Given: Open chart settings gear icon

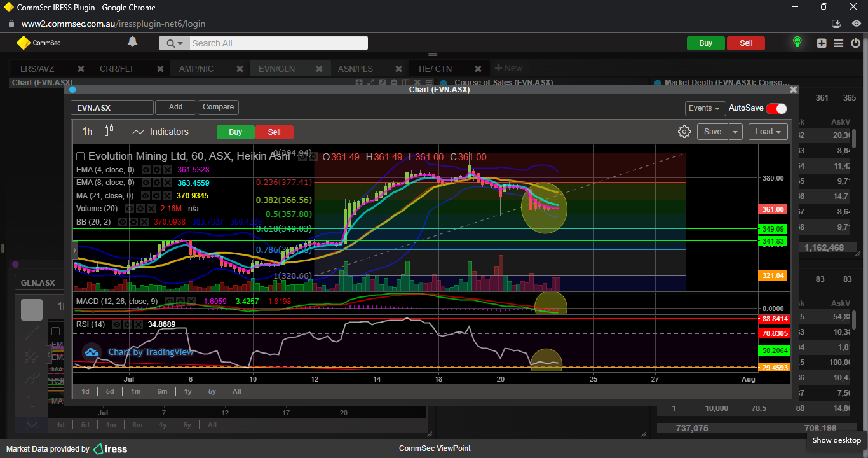Looking at the screenshot, I should point(684,132).
